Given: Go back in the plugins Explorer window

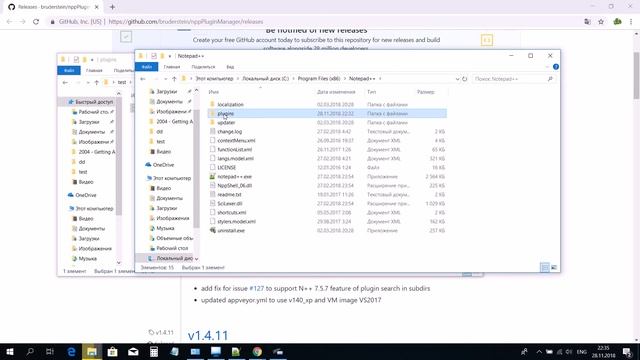Looking at the screenshot, I should pyautogui.click(x=65, y=82).
